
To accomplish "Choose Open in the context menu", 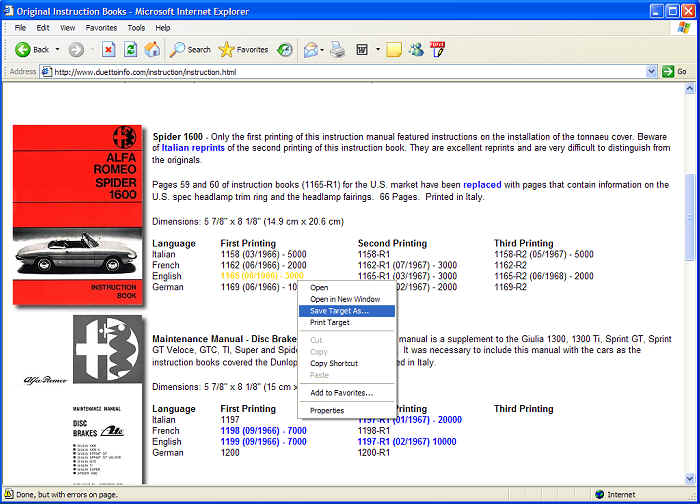I will (x=347, y=288).
